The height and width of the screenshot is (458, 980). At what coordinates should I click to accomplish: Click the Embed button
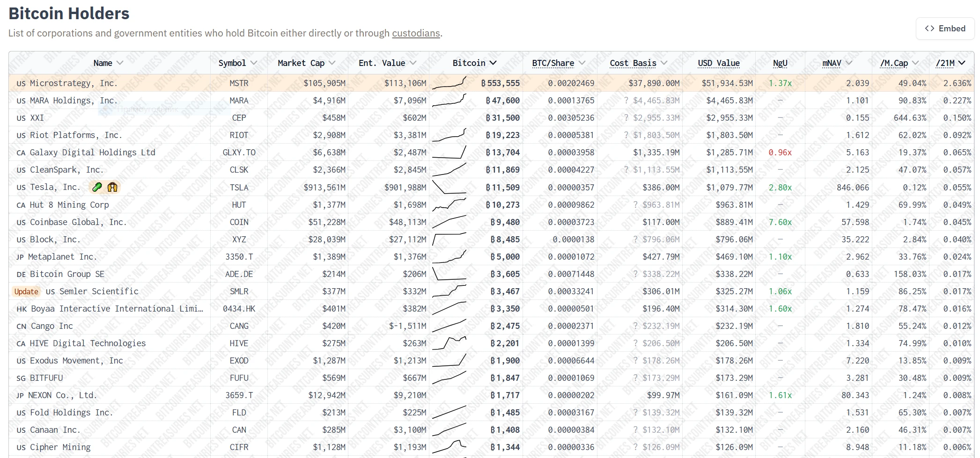pos(945,29)
